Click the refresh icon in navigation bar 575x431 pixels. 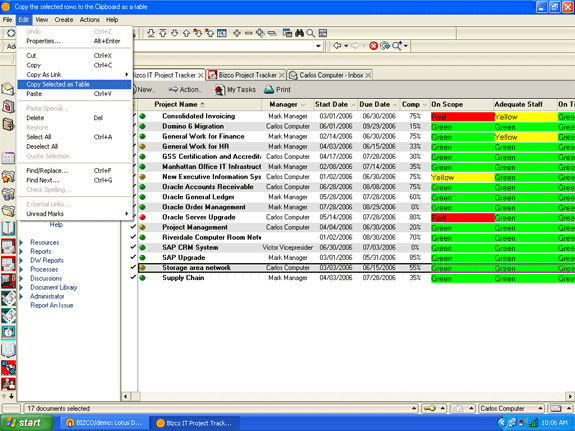(385, 46)
